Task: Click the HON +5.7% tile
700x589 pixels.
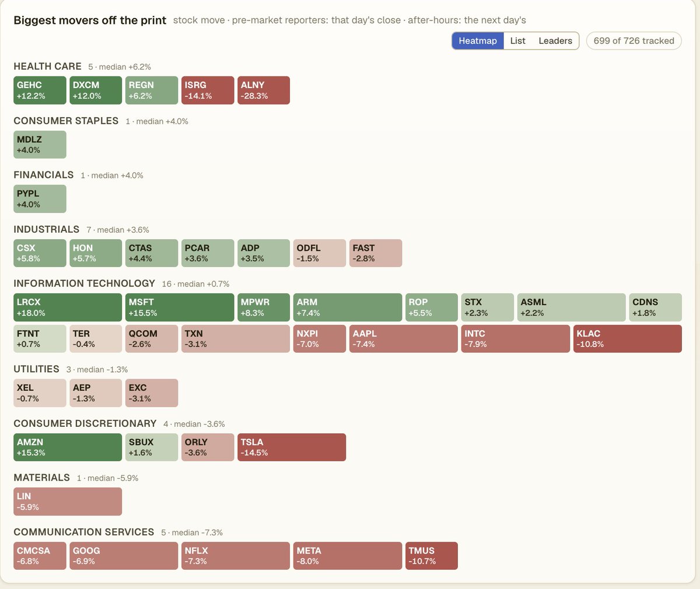Action: (96, 253)
